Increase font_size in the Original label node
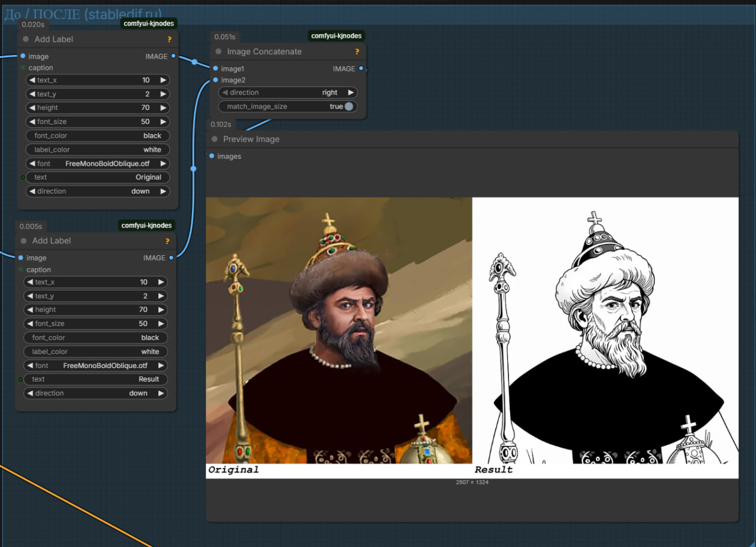This screenshot has width=756, height=547. coord(163,122)
